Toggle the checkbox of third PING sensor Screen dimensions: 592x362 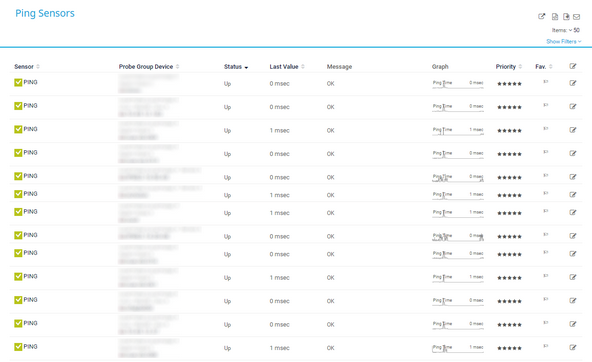[x=18, y=129]
